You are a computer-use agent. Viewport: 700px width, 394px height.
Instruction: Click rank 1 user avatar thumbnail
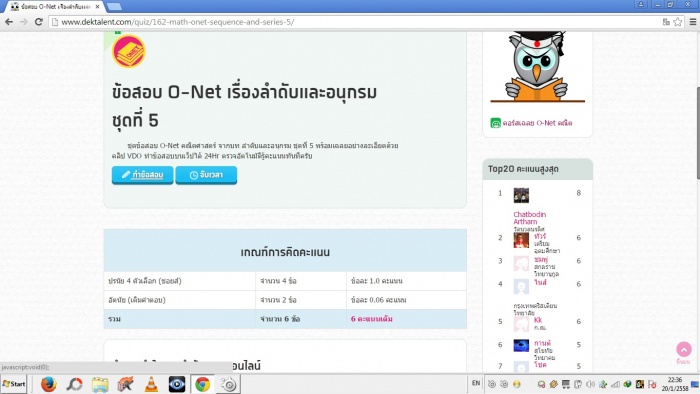(x=521, y=195)
